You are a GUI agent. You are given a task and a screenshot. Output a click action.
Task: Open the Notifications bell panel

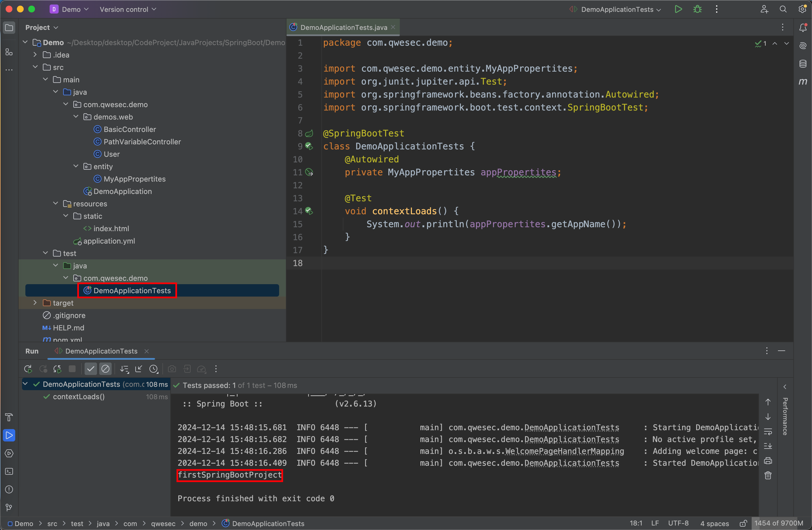point(803,28)
